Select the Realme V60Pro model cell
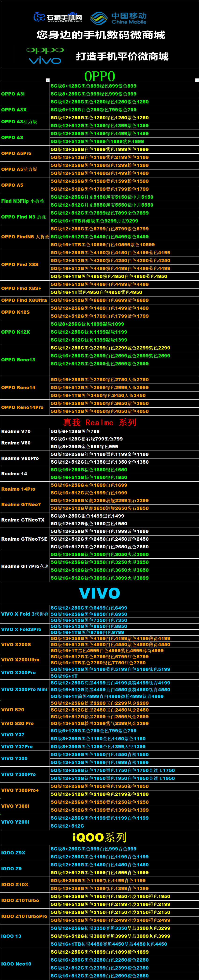 point(25,458)
